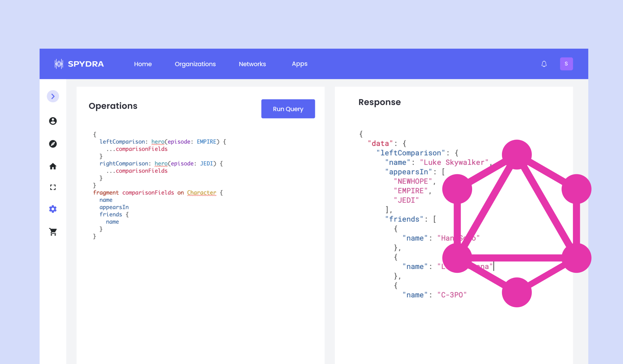Click the Spydra logo
The height and width of the screenshot is (364, 623).
coord(79,64)
